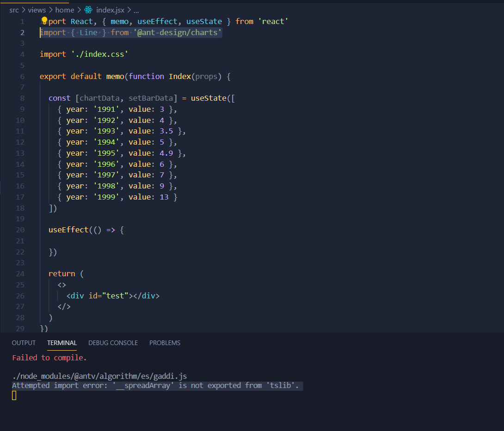Click '__spreadArray' in the terminal error

[x=143, y=385]
